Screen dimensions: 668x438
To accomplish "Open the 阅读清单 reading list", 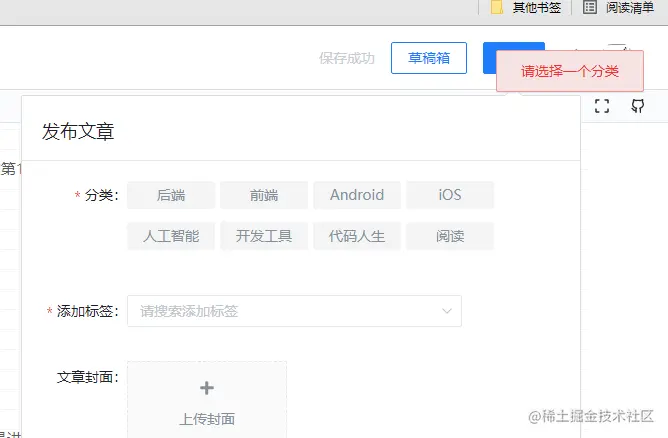I will [x=619, y=7].
